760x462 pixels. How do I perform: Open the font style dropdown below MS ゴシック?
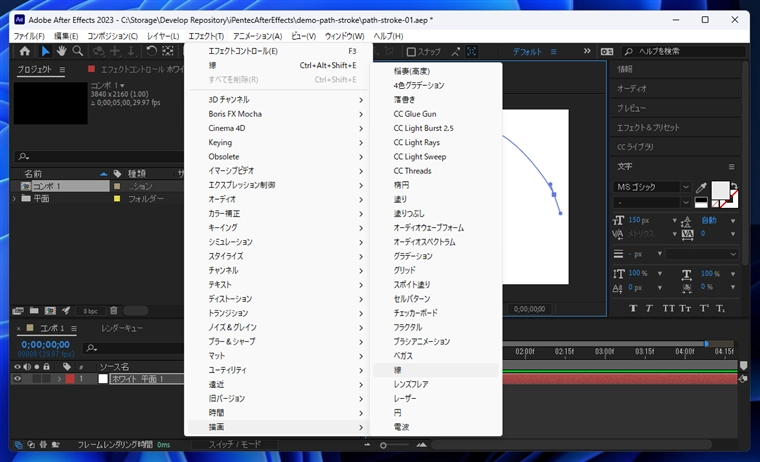pyautogui.click(x=685, y=202)
